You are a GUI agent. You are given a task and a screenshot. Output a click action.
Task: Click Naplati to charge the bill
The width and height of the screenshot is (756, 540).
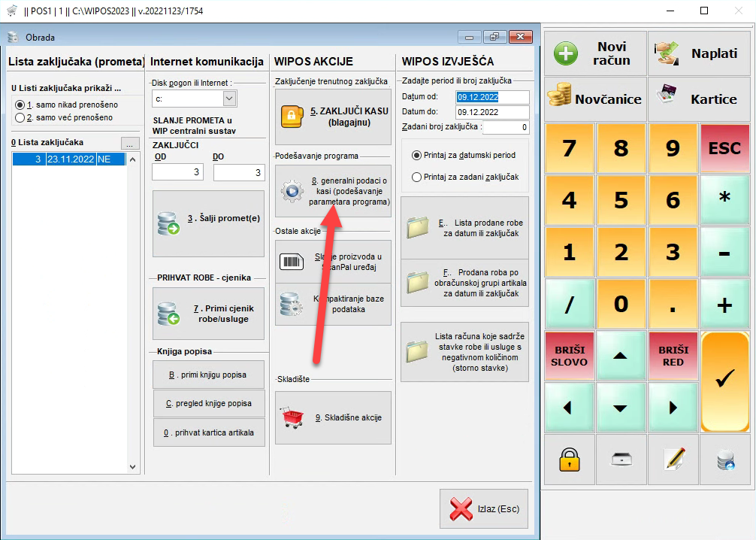(x=700, y=53)
